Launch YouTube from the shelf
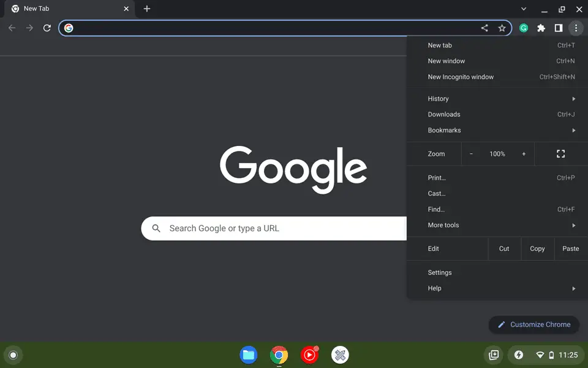This screenshot has height=368, width=588. tap(309, 355)
